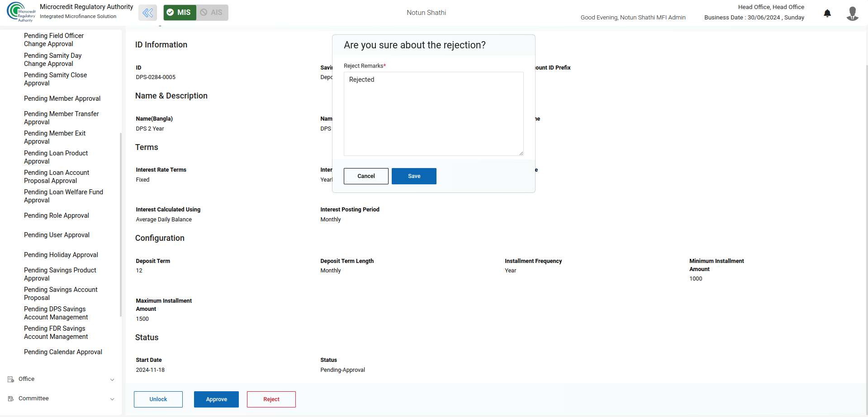This screenshot has height=417, width=868.
Task: Click the Committee menu icon
Action: tap(11, 399)
